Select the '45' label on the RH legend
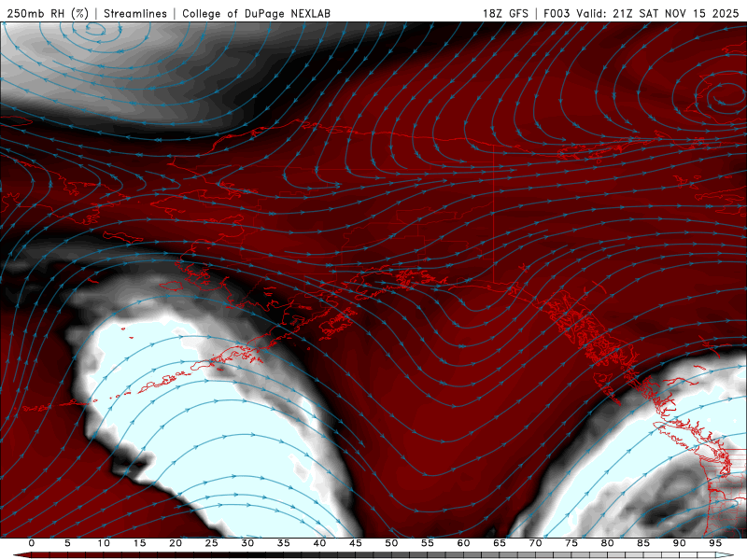Screen dimensions: 747x560 356,543
